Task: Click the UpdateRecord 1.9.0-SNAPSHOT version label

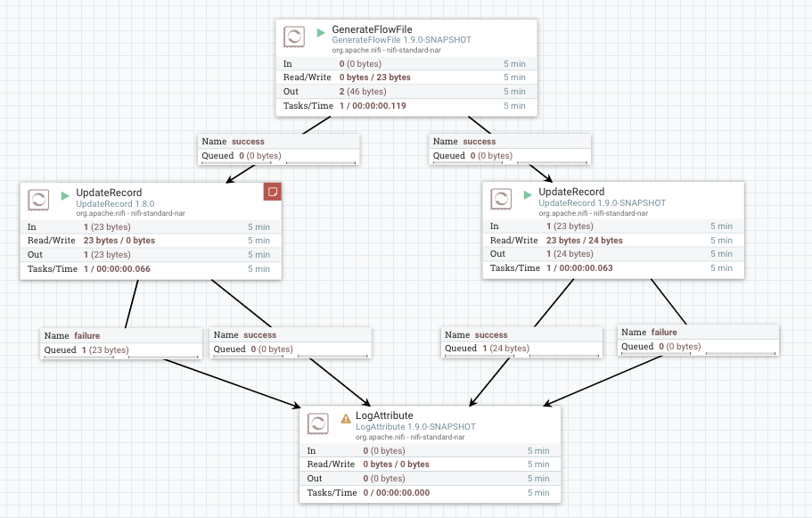Action: click(602, 203)
